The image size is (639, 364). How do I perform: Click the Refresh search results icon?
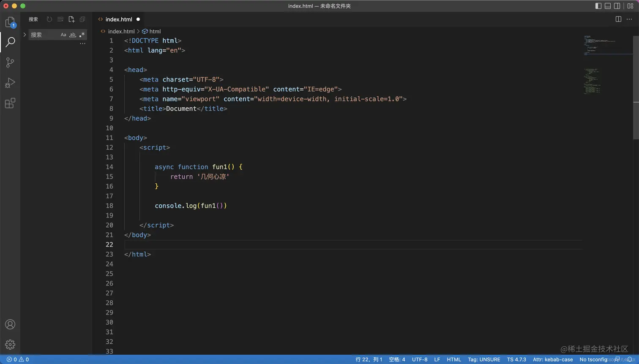click(x=49, y=19)
